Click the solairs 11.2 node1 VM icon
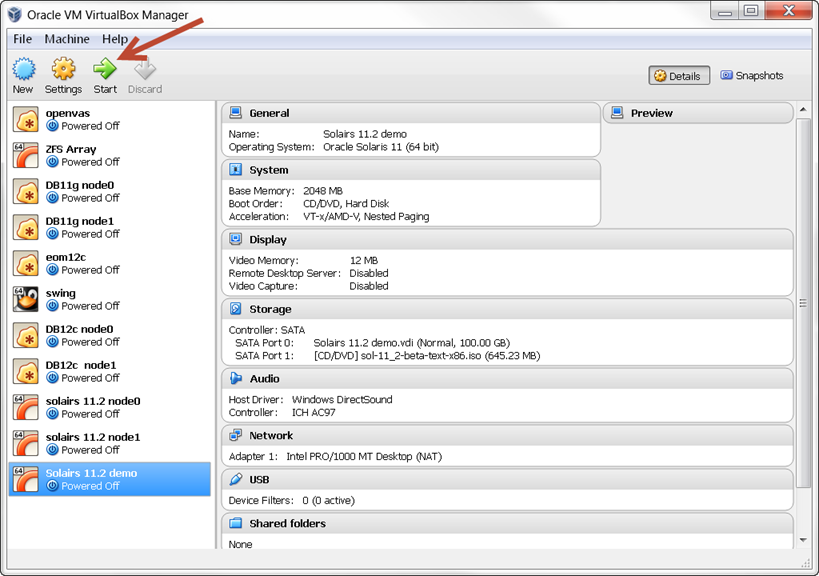Screen dimensions: 819x576 coord(26,444)
